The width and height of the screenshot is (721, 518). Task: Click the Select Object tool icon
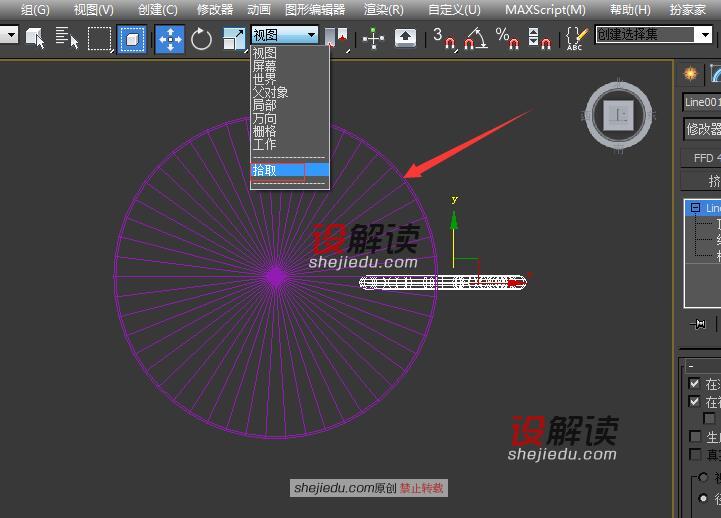(35, 38)
